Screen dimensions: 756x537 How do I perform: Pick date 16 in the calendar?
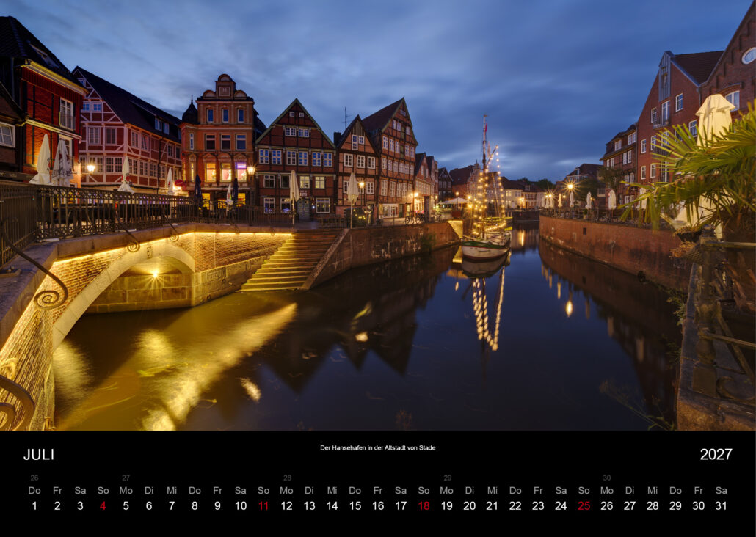[378, 505]
